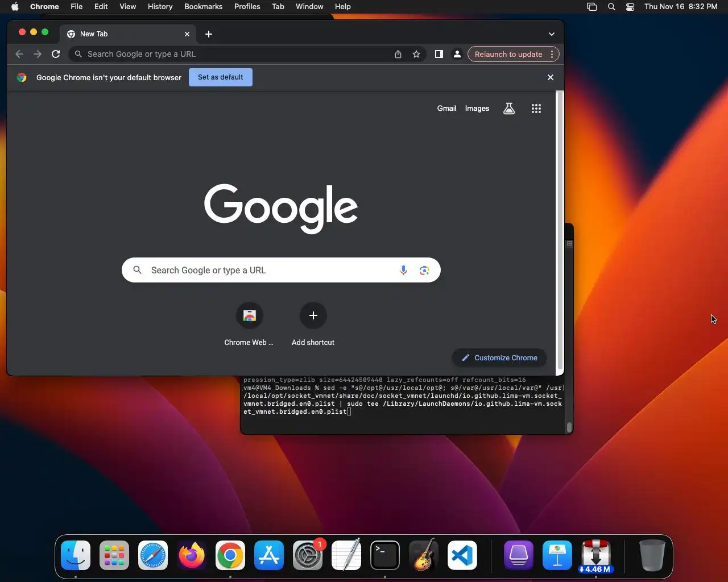Open Chrome three-dot menu
The image size is (728, 582).
(x=552, y=54)
